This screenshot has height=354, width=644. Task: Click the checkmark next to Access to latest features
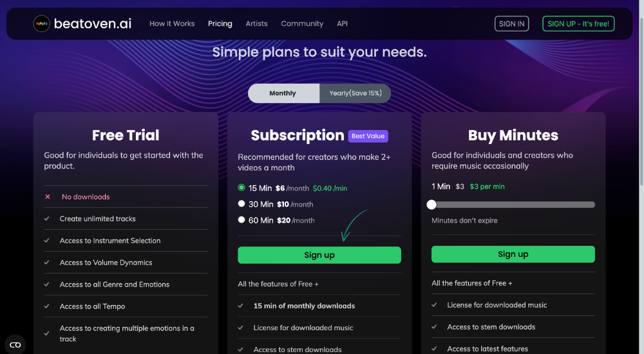[434, 349]
